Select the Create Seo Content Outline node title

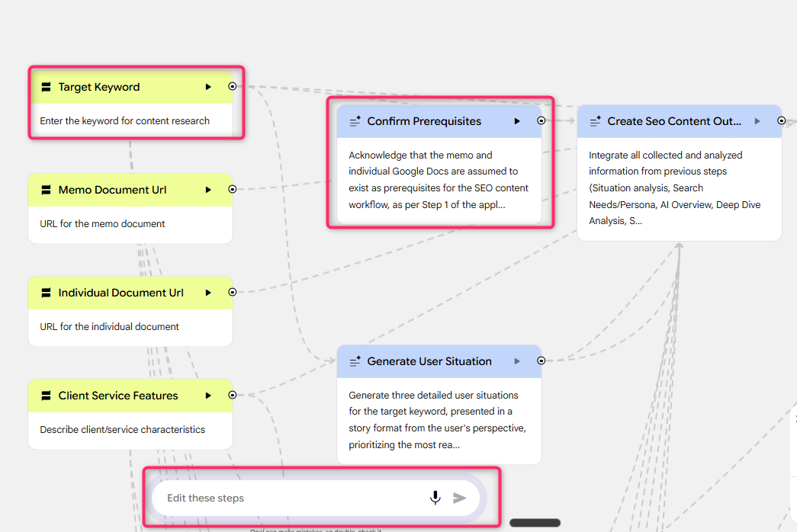[674, 121]
